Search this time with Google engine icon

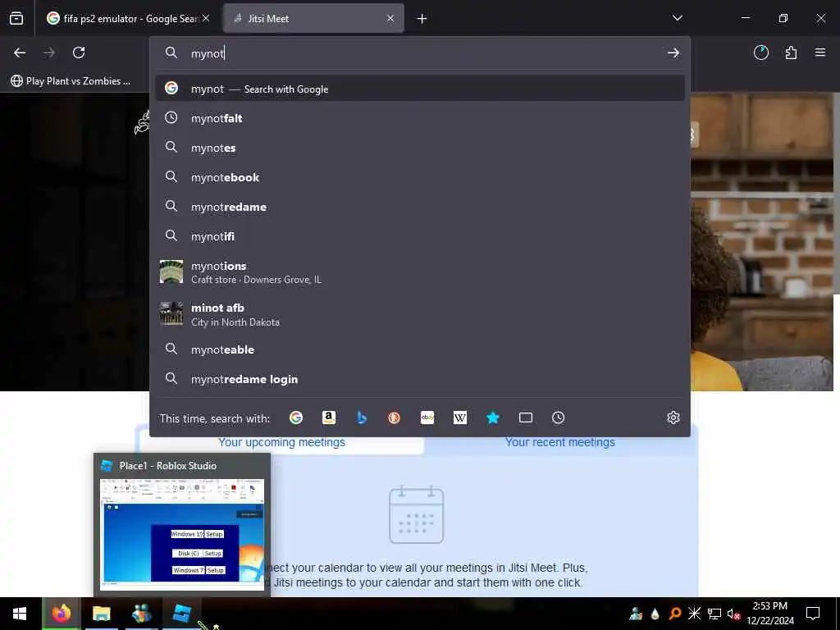tap(295, 418)
